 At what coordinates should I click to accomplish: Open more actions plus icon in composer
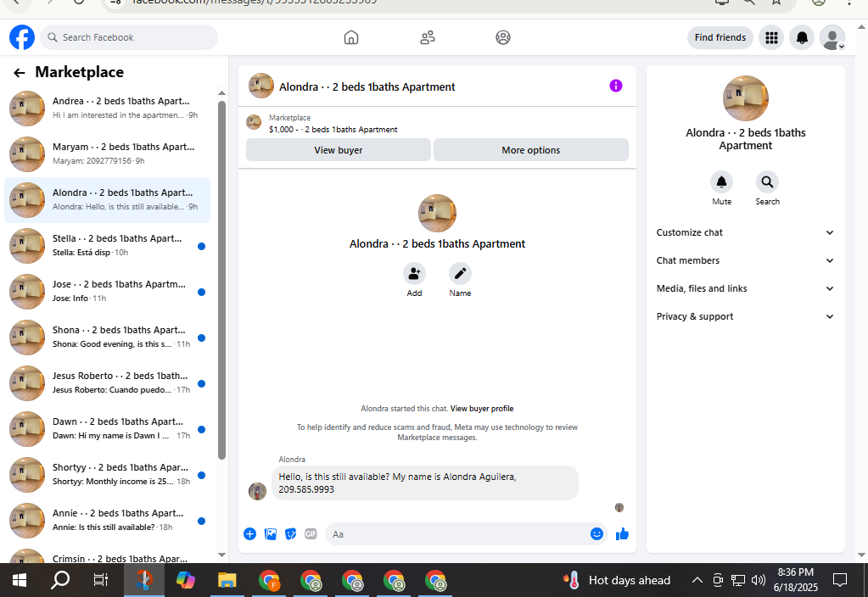point(249,534)
